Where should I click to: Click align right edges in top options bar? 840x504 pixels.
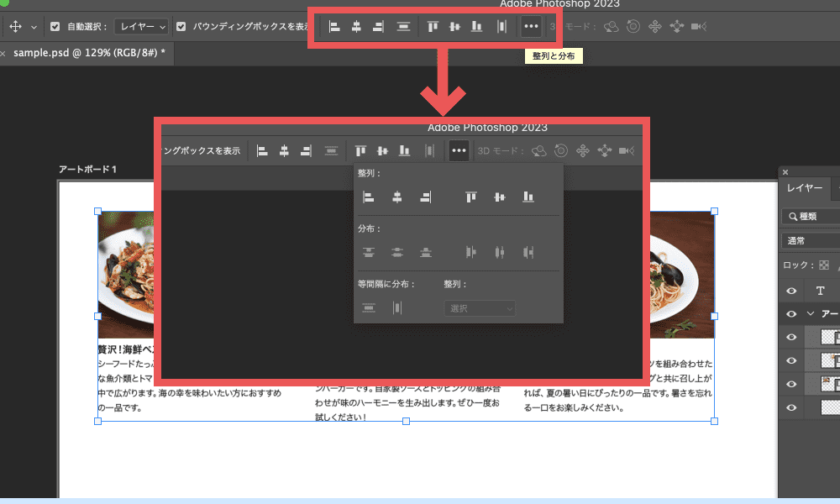click(x=378, y=26)
